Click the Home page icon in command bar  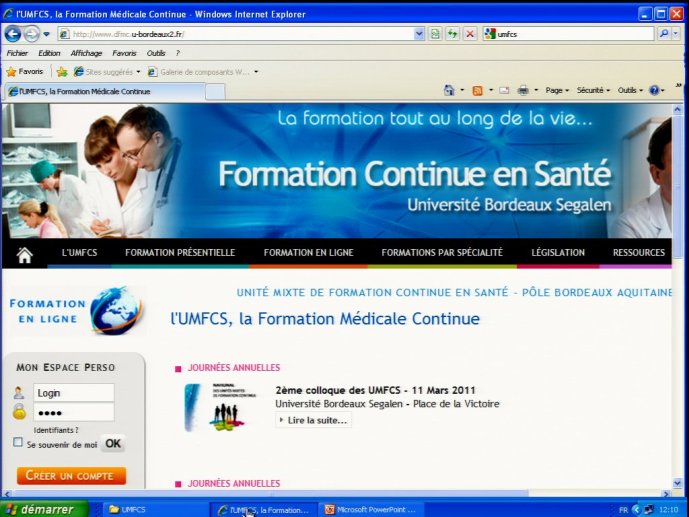coord(449,90)
